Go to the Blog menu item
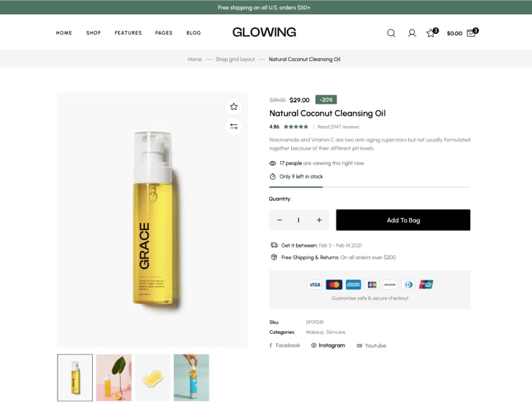The image size is (532, 410). (193, 33)
